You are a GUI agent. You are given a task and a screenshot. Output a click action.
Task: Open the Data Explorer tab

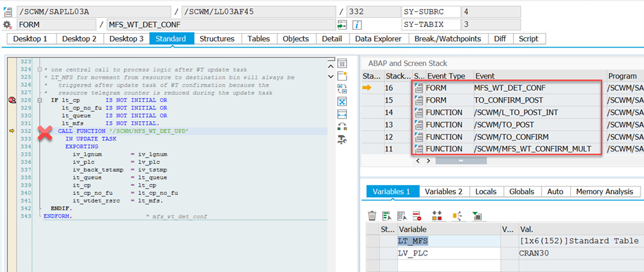tap(378, 39)
